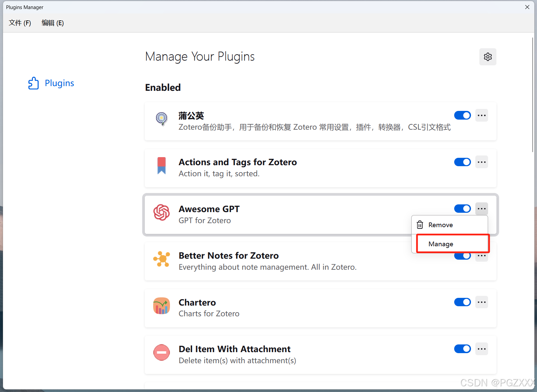Viewport: 537px width, 392px height.
Task: Turn off the Chartero plugin toggle
Action: (463, 302)
